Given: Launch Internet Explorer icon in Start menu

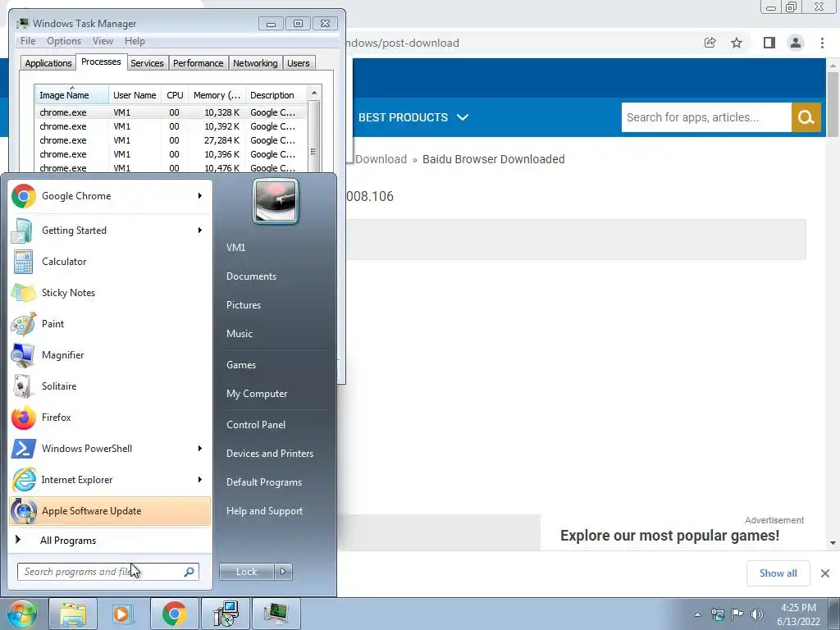Looking at the screenshot, I should coord(24,480).
